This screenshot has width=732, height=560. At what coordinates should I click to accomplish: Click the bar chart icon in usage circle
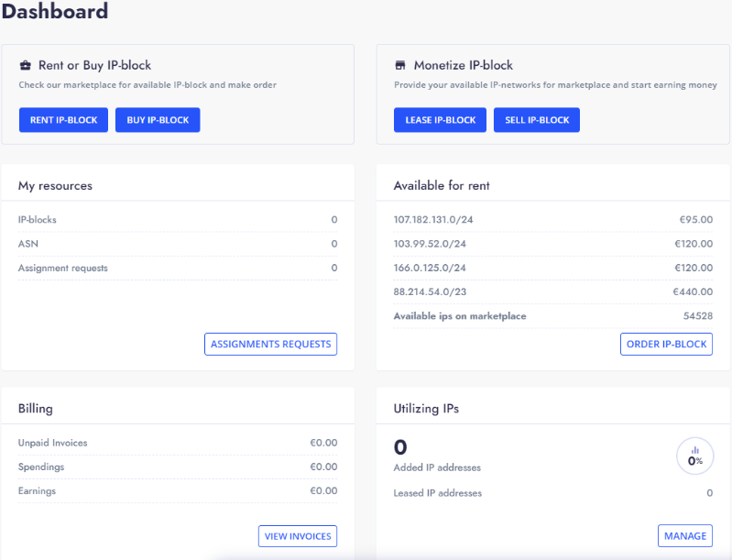[694, 449]
